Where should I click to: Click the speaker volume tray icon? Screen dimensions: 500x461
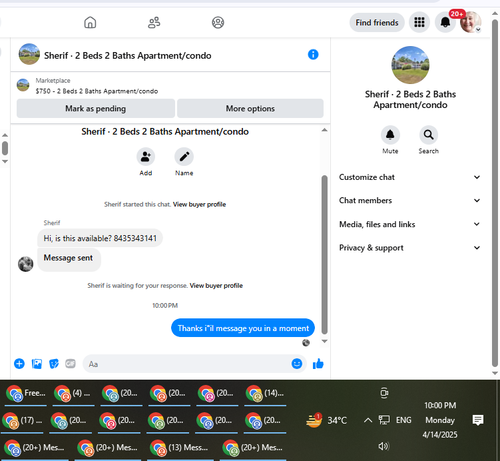[x=384, y=446]
